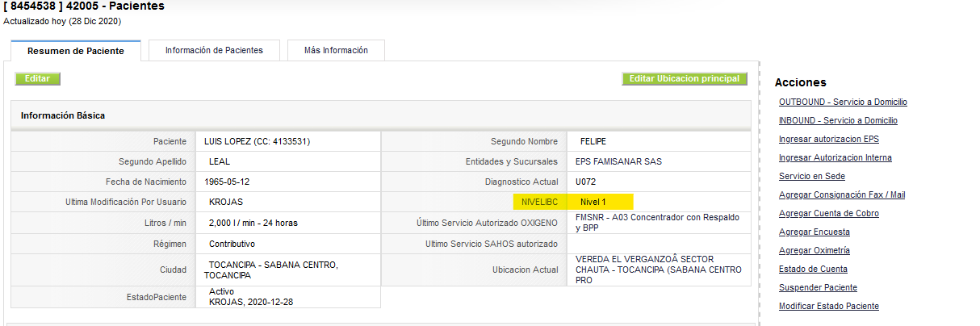Open Estado de Cuenta link

813,269
